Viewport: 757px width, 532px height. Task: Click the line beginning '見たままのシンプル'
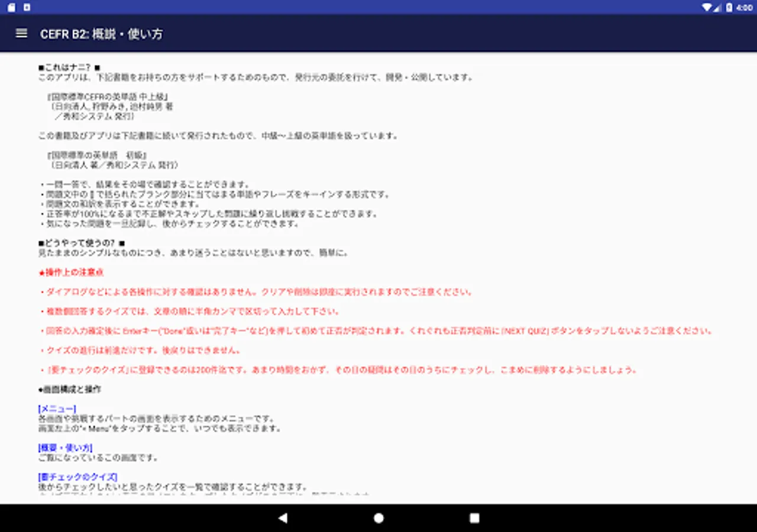click(x=194, y=253)
